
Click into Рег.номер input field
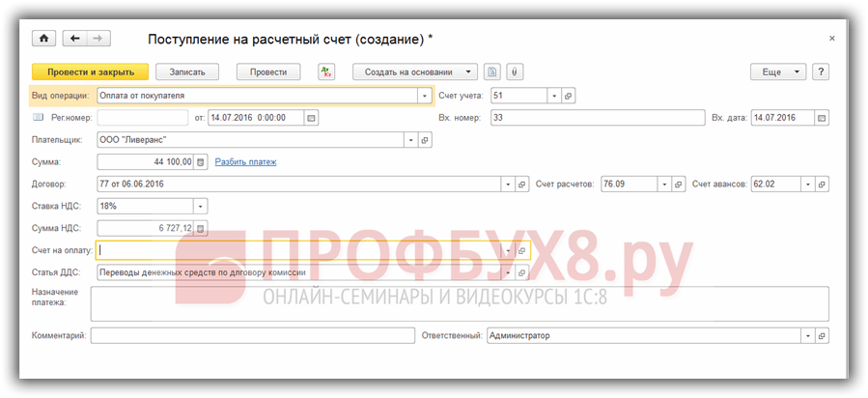point(143,118)
